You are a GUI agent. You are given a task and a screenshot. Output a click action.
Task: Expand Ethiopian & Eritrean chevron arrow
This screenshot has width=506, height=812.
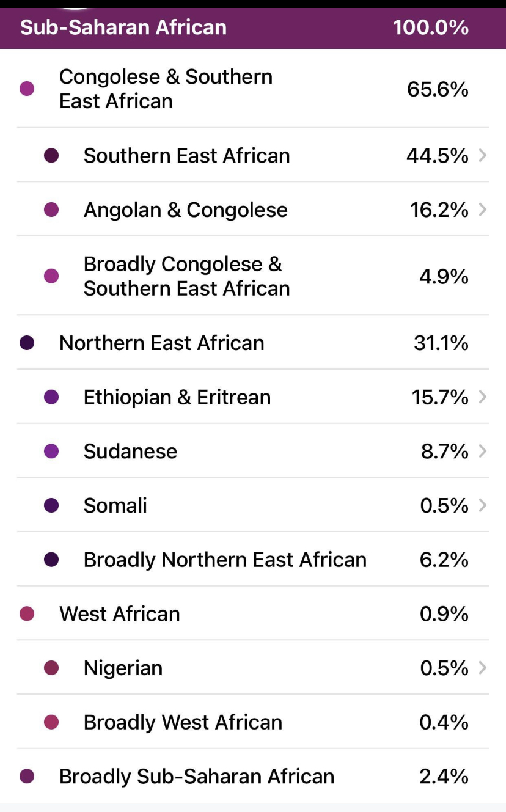coord(483,397)
